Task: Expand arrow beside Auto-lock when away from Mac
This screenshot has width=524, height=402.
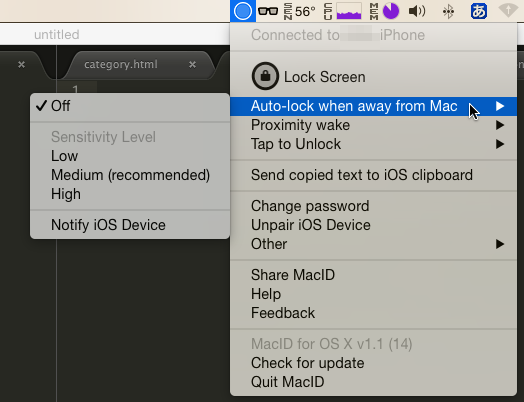Action: pos(500,106)
